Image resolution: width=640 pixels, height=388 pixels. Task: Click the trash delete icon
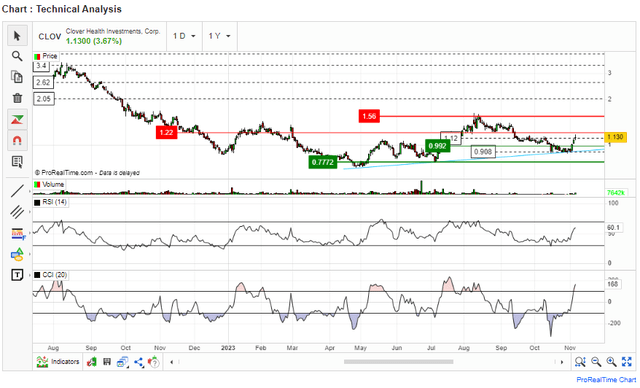17,98
